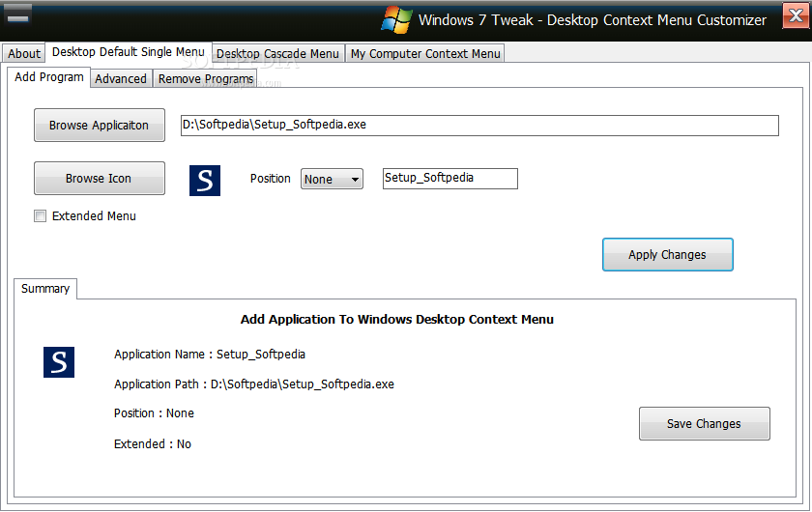Screen dimensions: 812x512
Task: Click 'Application Name : Setup_Softpedia' line
Action: 210,355
